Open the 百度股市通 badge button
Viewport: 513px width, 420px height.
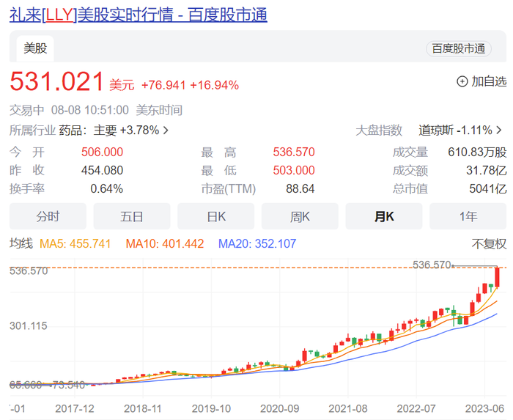tap(458, 48)
